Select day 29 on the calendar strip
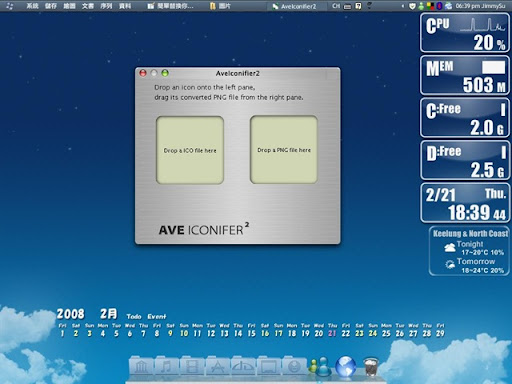 [x=440, y=333]
